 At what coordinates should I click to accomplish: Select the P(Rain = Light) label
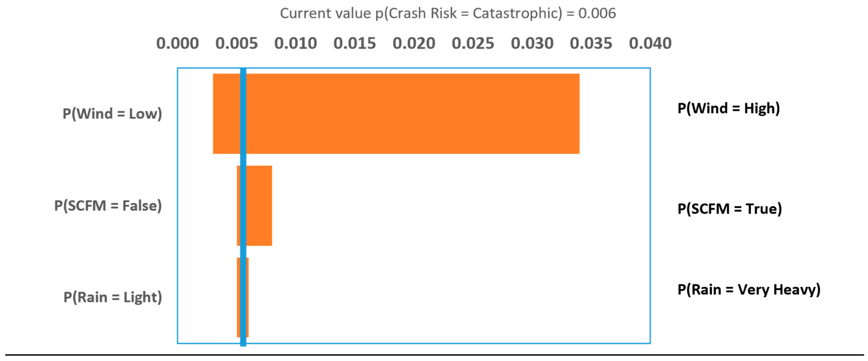pyautogui.click(x=113, y=297)
